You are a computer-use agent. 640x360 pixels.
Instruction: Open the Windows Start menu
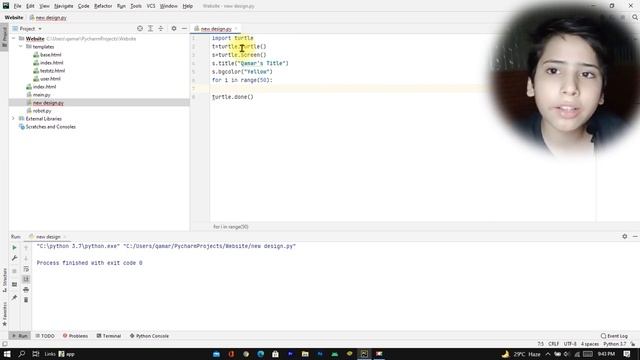point(7,354)
